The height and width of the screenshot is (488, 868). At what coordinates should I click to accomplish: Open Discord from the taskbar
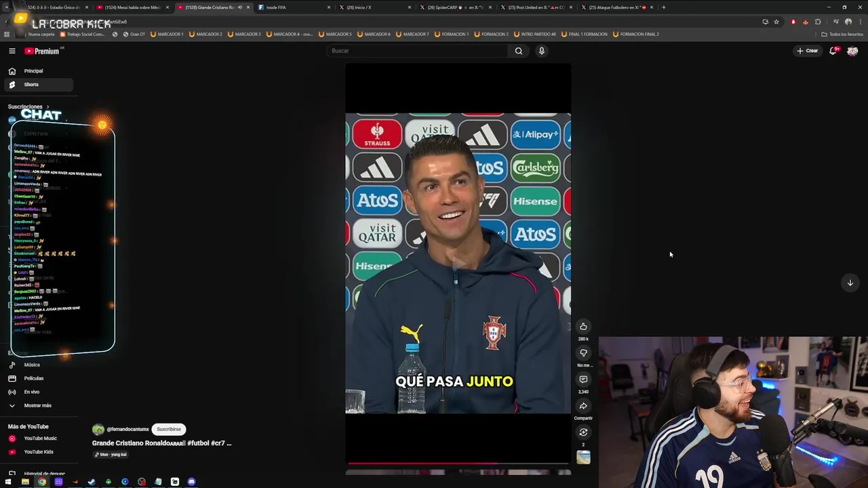point(191,482)
